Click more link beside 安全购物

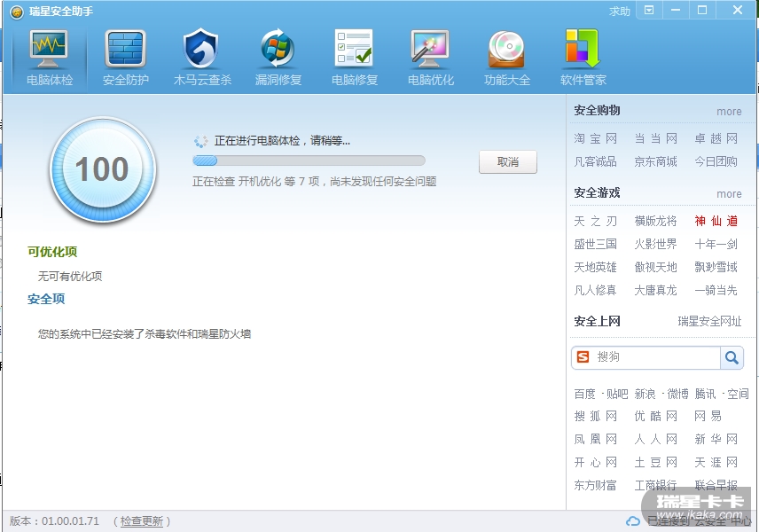729,112
